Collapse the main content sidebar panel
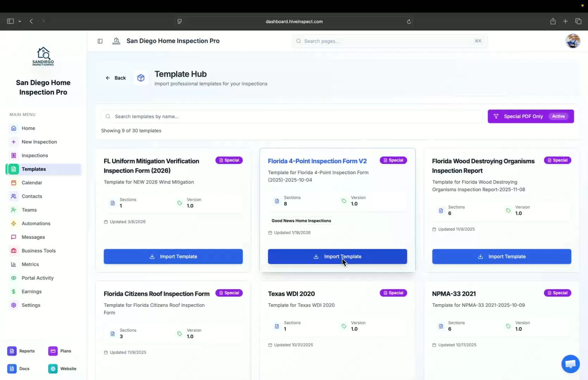 (x=100, y=41)
